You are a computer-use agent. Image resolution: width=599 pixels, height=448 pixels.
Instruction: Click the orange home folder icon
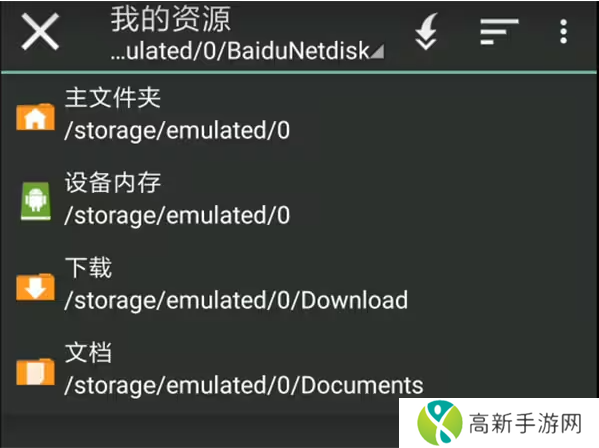[x=35, y=116]
